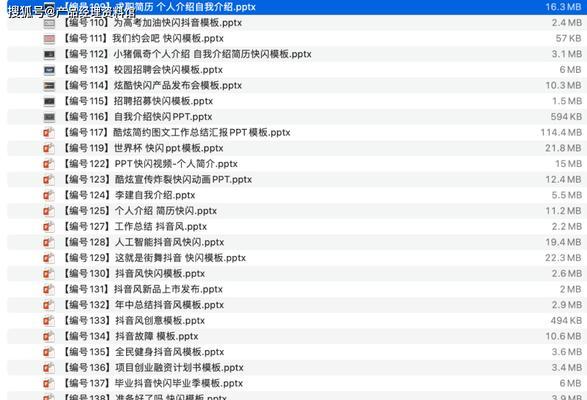Click the 114.4 MB size of 编号117
The height and width of the screenshot is (400, 587).
(x=561, y=133)
